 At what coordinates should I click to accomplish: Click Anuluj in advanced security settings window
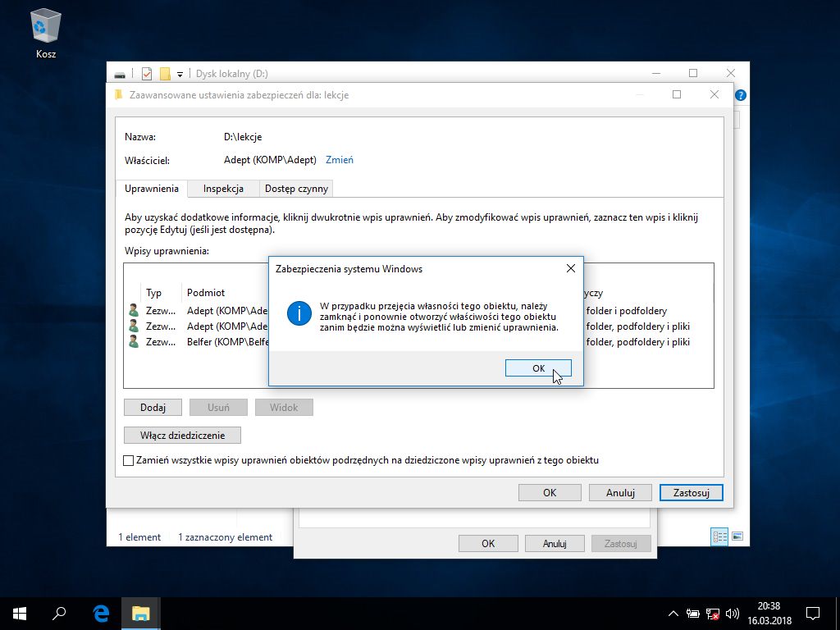620,492
